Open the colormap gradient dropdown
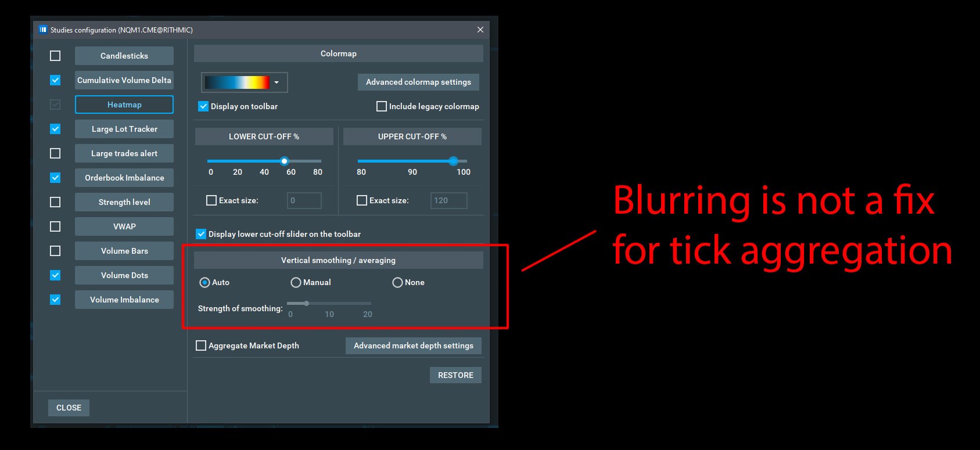 click(244, 82)
